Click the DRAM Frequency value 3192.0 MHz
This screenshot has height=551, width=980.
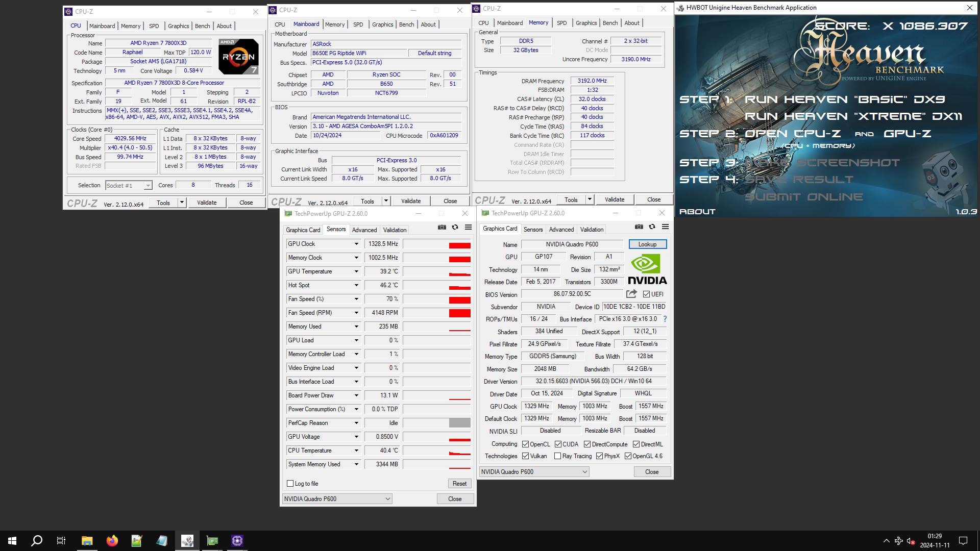(592, 81)
